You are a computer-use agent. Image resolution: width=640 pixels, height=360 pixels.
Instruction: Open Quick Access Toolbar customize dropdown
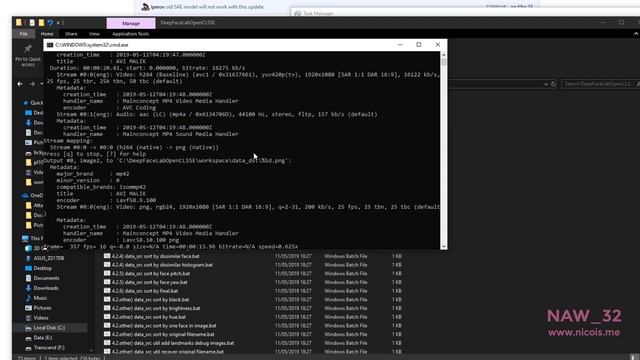coord(58,22)
